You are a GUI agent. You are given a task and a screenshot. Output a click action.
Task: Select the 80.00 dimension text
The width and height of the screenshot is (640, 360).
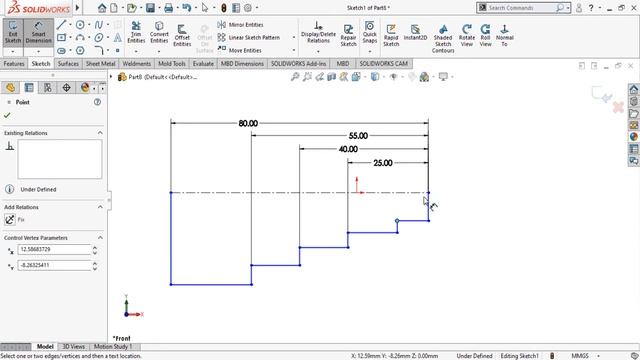tap(248, 123)
